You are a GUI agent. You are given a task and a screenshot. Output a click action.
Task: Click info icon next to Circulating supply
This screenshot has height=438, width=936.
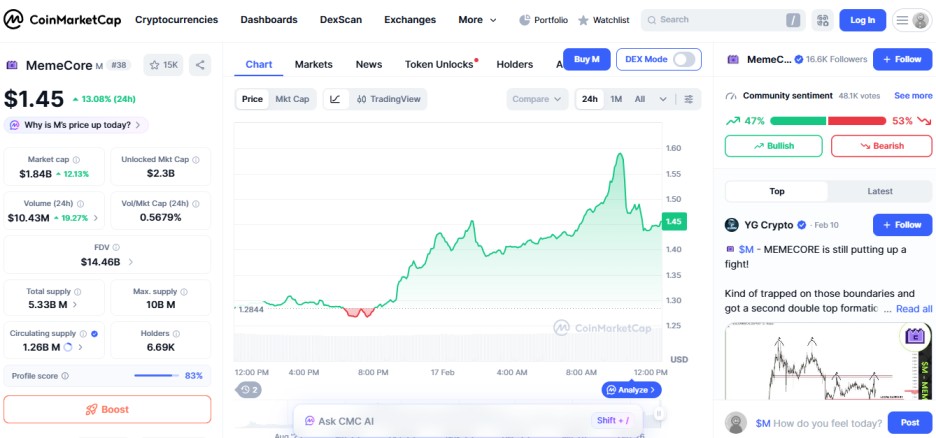point(83,334)
